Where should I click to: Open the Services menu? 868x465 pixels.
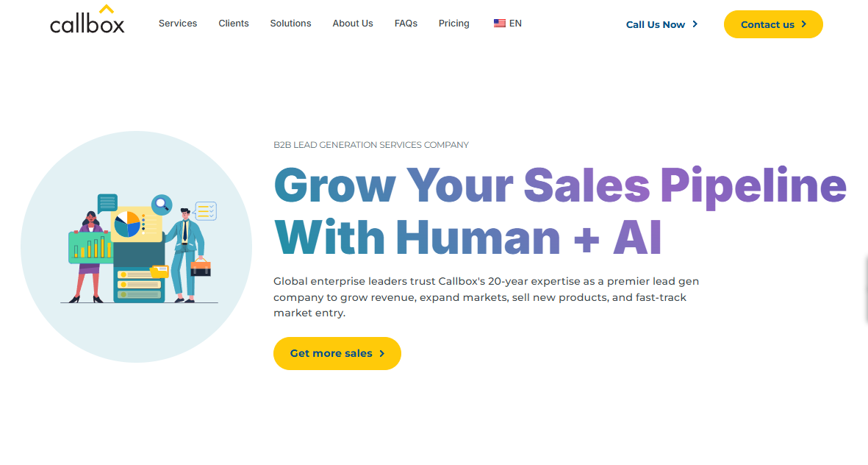[178, 24]
